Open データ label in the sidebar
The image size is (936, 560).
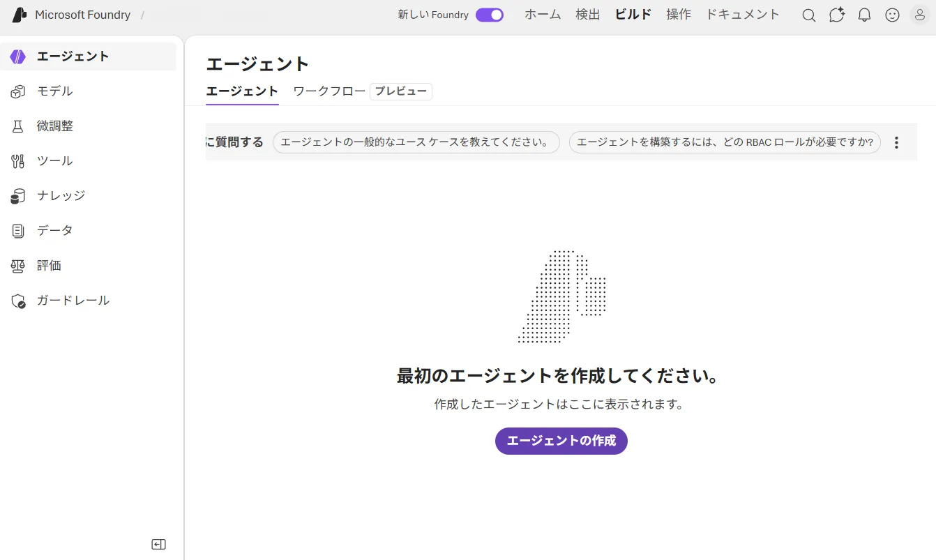pos(55,231)
